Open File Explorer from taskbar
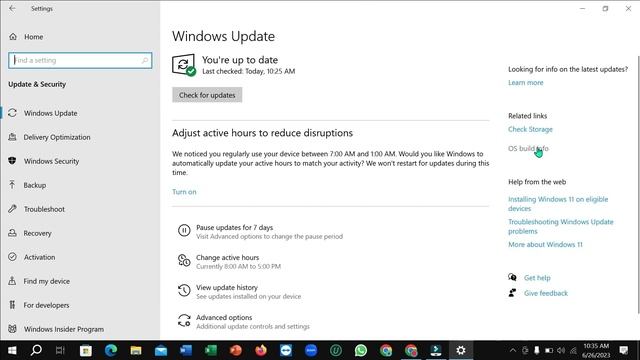 (x=136, y=350)
